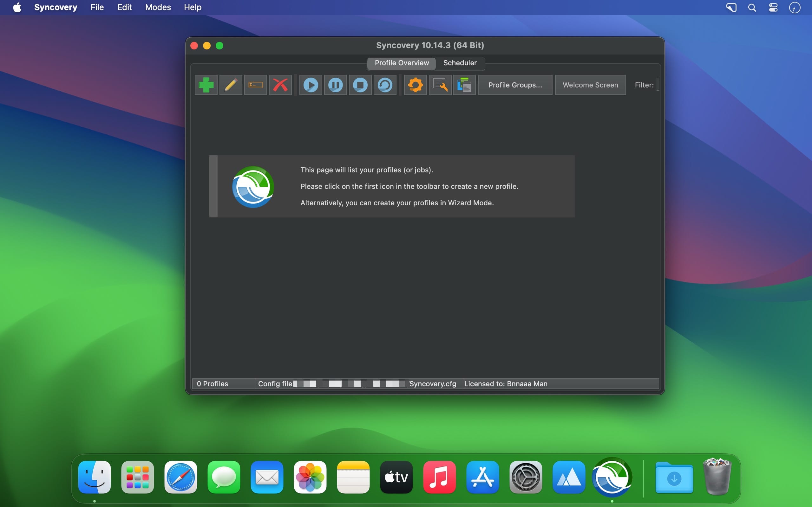Screen dimensions: 812x507
Task: Click the pencil Edit Profile icon
Action: point(231,85)
